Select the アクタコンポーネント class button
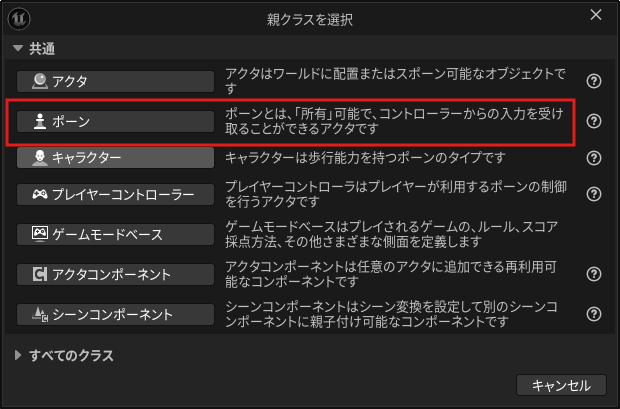This screenshot has height=409, width=620. [x=116, y=274]
